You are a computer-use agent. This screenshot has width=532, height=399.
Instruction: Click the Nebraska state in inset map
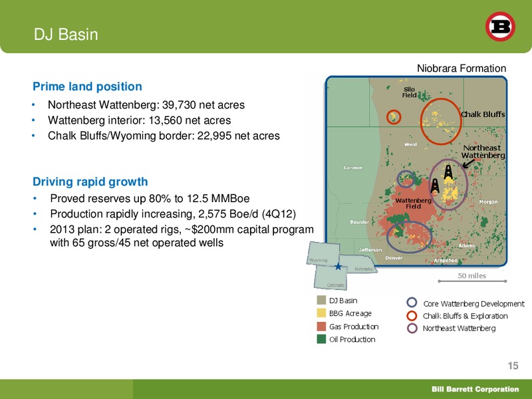tap(359, 264)
